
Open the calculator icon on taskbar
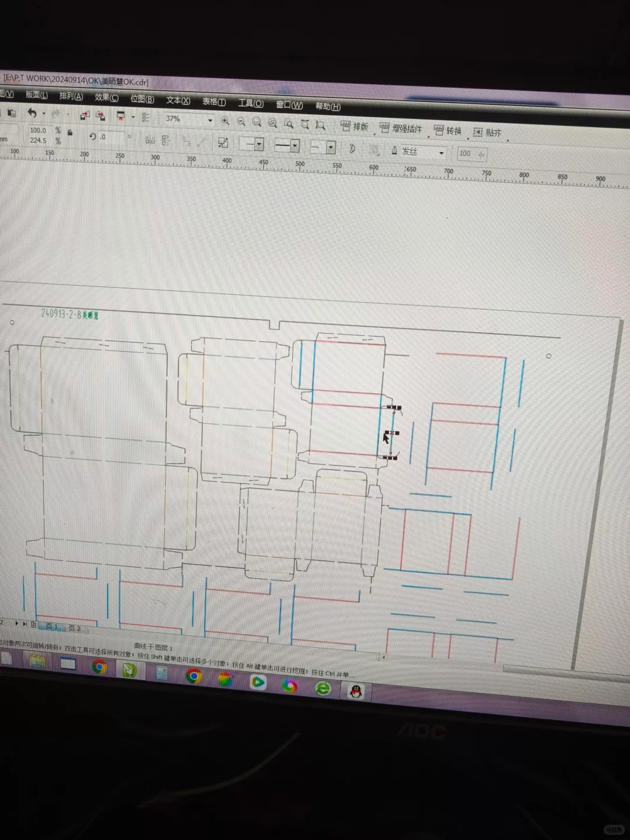click(x=162, y=673)
